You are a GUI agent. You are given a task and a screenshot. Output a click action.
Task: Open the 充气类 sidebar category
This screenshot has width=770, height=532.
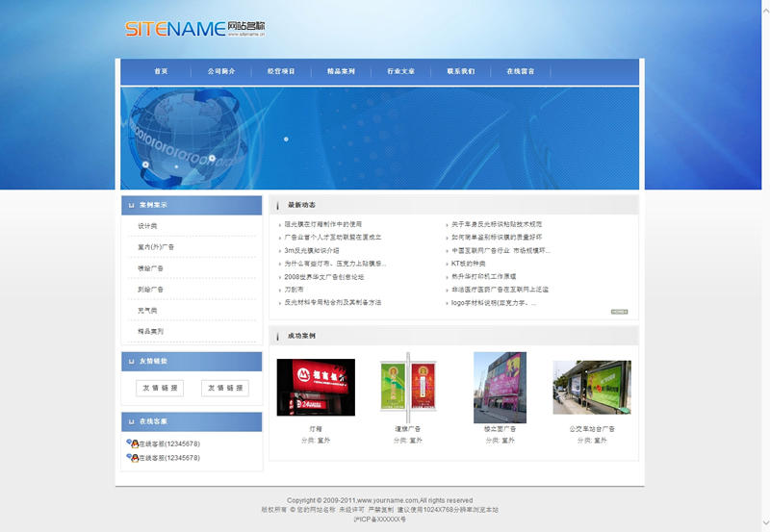pos(147,311)
